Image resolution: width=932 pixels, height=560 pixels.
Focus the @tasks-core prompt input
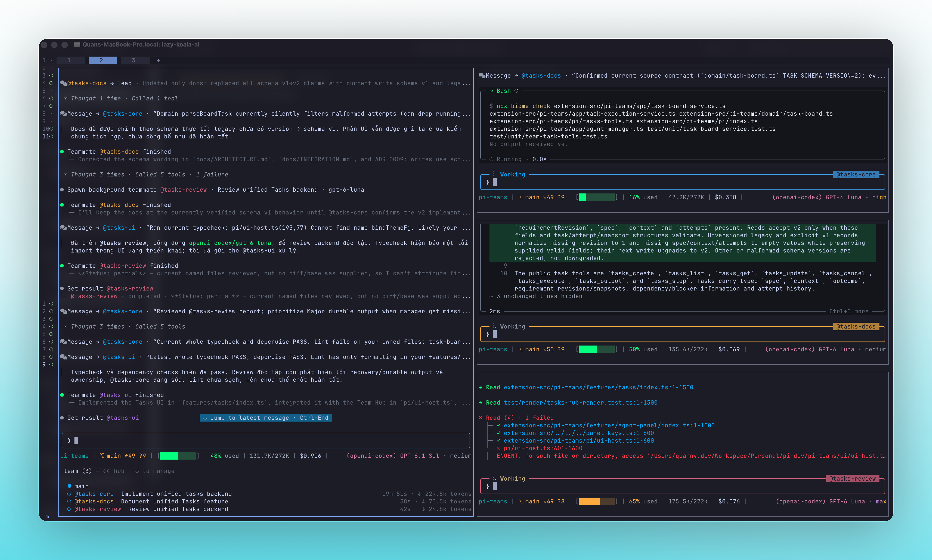683,182
